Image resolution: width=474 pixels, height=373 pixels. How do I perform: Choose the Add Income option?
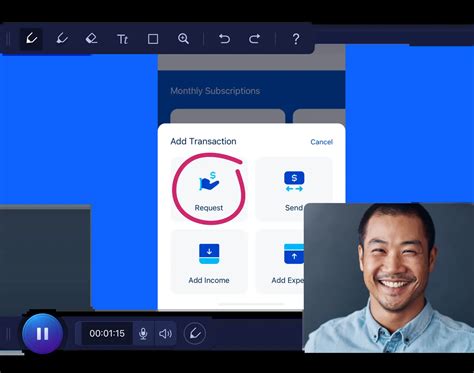click(x=209, y=262)
